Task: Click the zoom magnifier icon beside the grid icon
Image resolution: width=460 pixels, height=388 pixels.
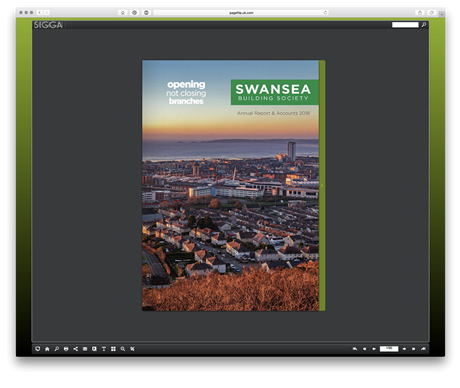Action: (123, 349)
